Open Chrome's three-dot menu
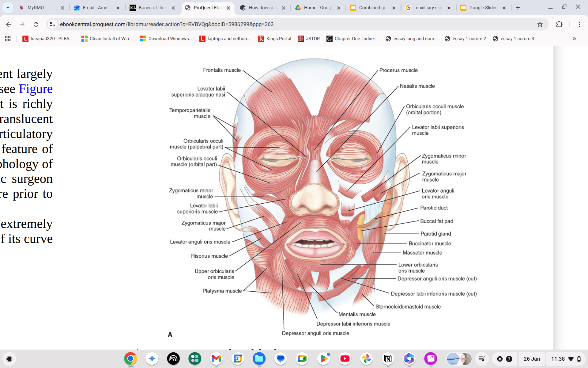Screen dimensions: 588x368 [x=580, y=24]
